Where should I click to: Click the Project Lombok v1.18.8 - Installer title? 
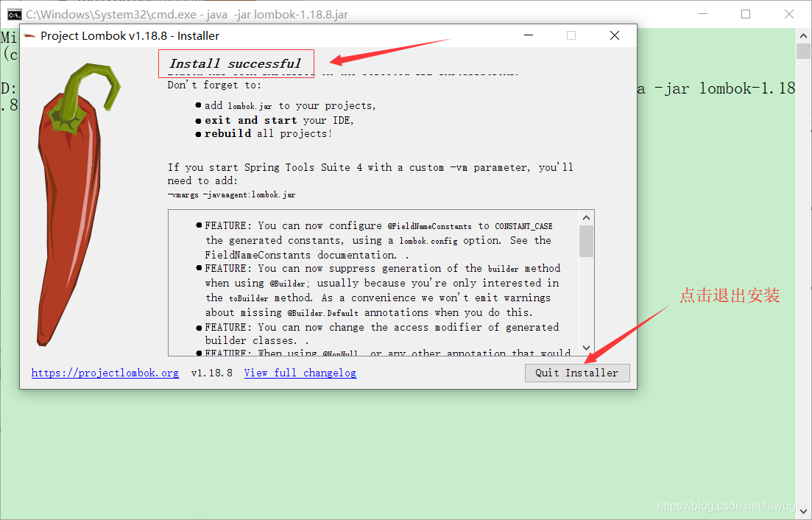click(130, 36)
